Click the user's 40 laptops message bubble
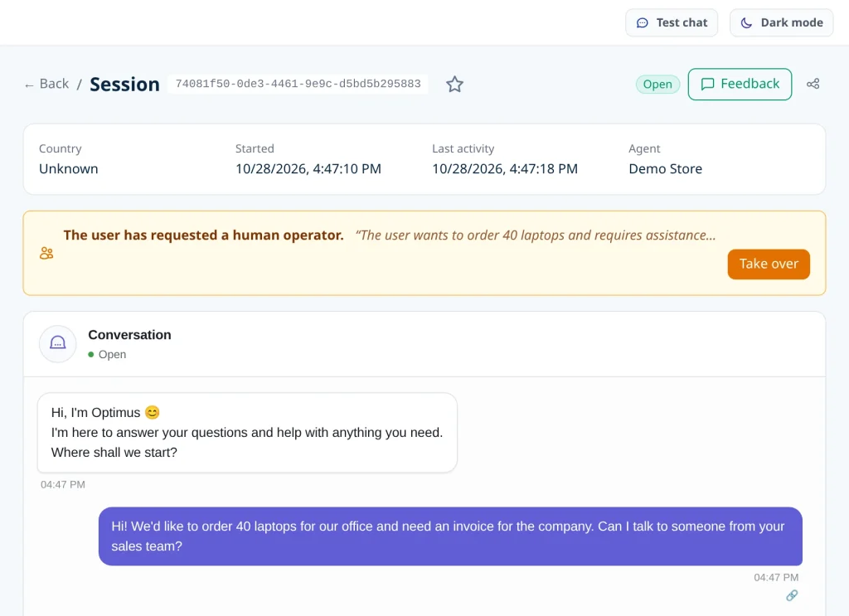The width and height of the screenshot is (849, 616). click(x=450, y=536)
